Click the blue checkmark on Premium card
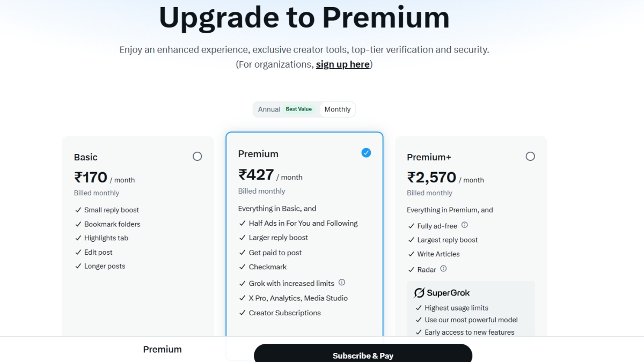The width and height of the screenshot is (644, 362). [x=366, y=152]
